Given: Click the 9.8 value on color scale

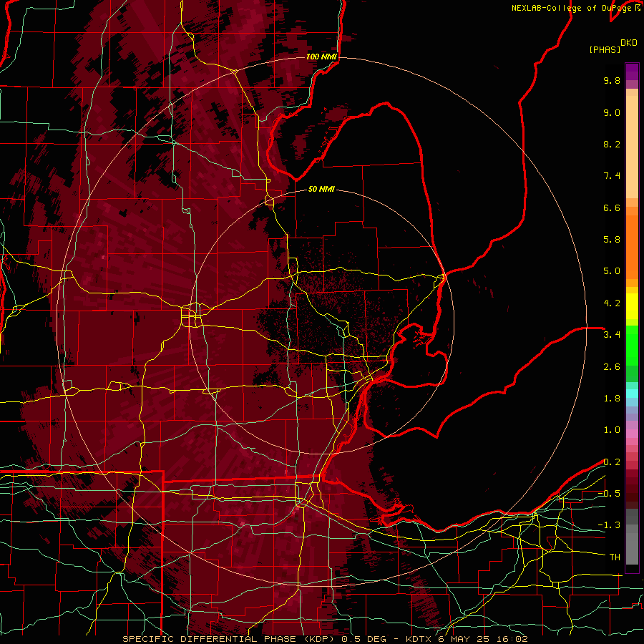Looking at the screenshot, I should (x=612, y=80).
